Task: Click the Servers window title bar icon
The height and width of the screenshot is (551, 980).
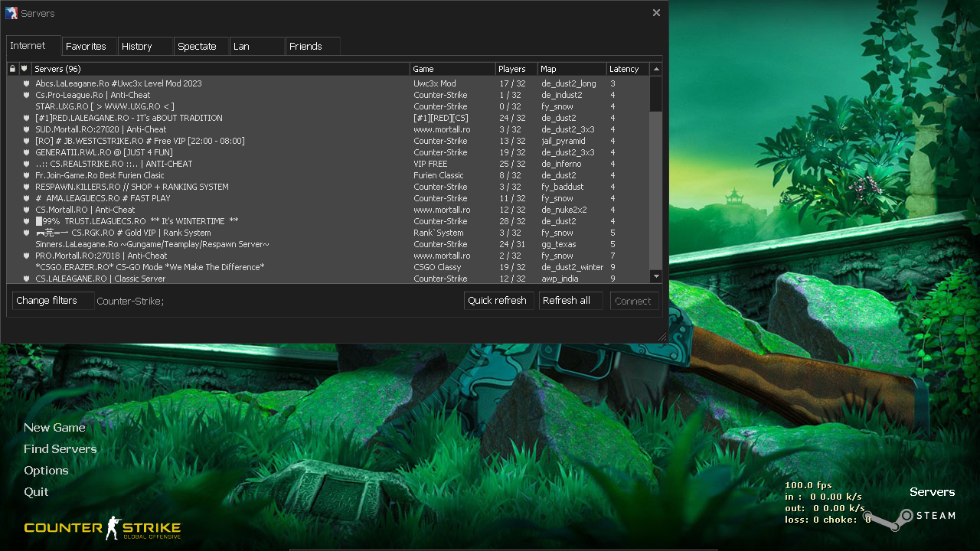Action: (11, 13)
